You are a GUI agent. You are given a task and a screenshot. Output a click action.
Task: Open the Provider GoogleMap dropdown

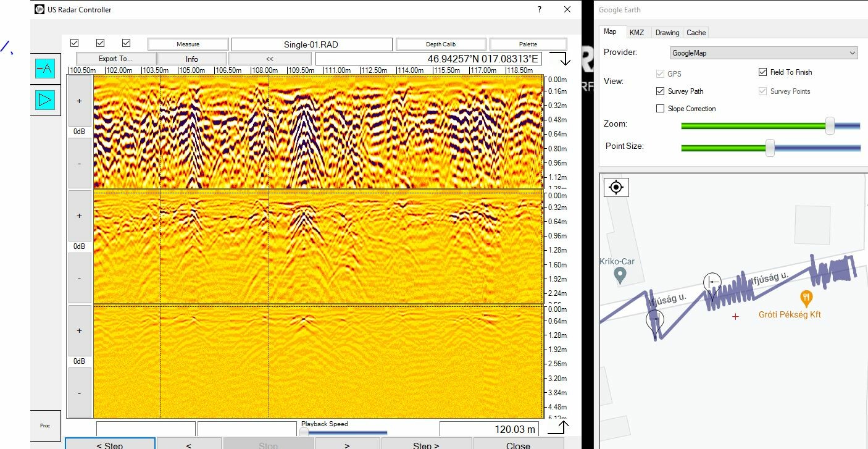coord(764,53)
